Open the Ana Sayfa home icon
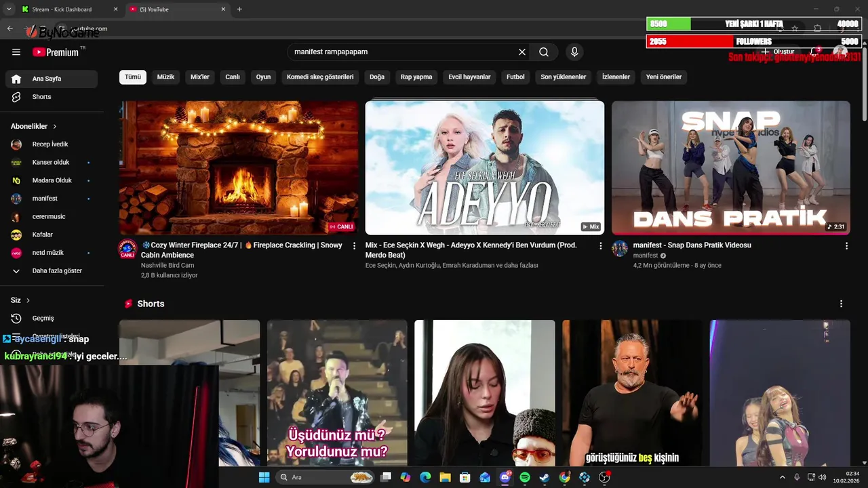The width and height of the screenshot is (868, 488). coord(16,79)
